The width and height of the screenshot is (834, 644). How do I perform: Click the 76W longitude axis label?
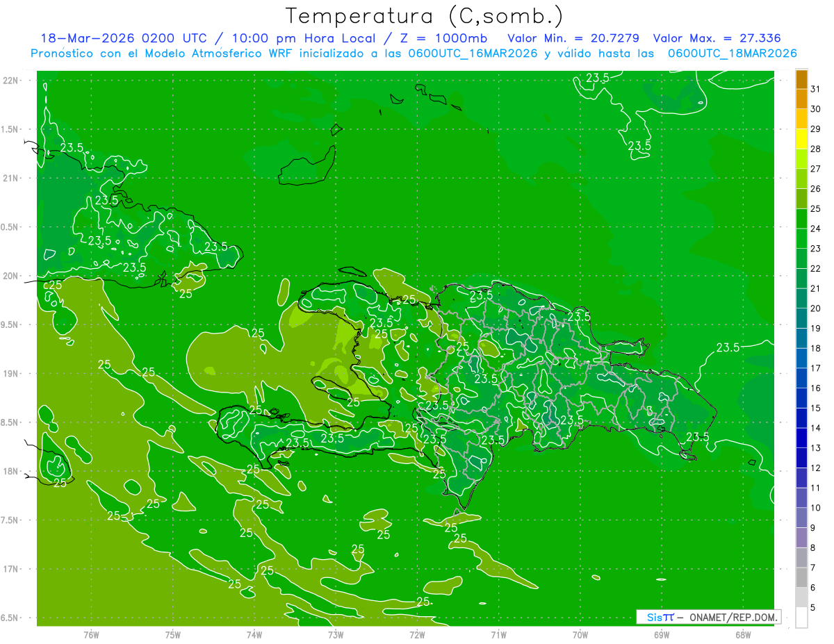pos(91,634)
